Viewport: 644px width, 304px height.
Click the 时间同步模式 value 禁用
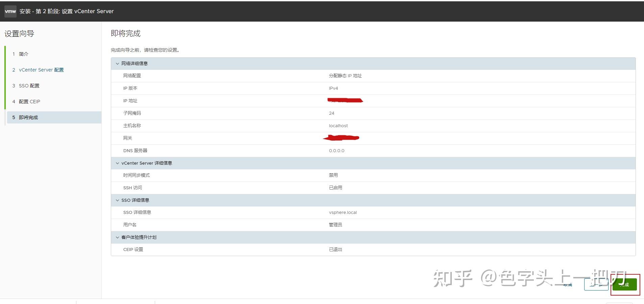tap(333, 175)
